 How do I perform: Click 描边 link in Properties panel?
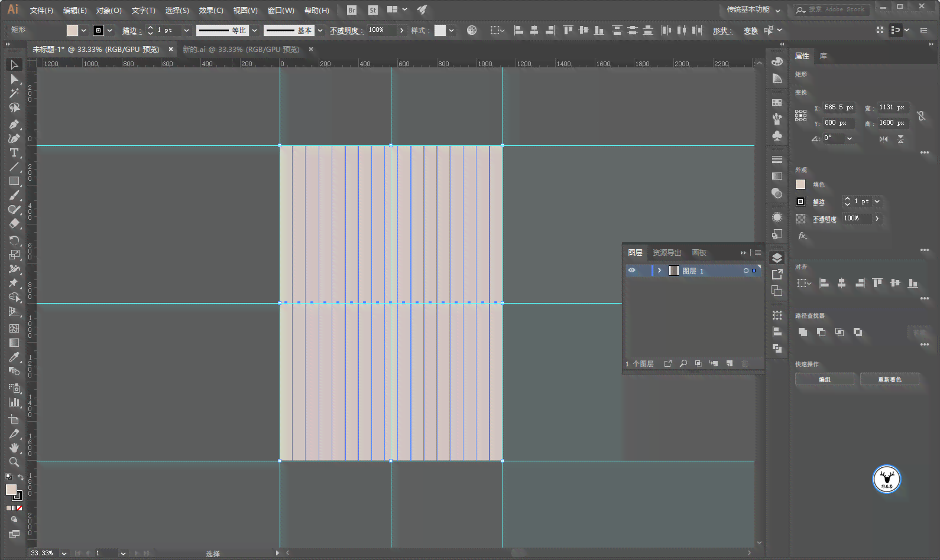click(x=819, y=202)
